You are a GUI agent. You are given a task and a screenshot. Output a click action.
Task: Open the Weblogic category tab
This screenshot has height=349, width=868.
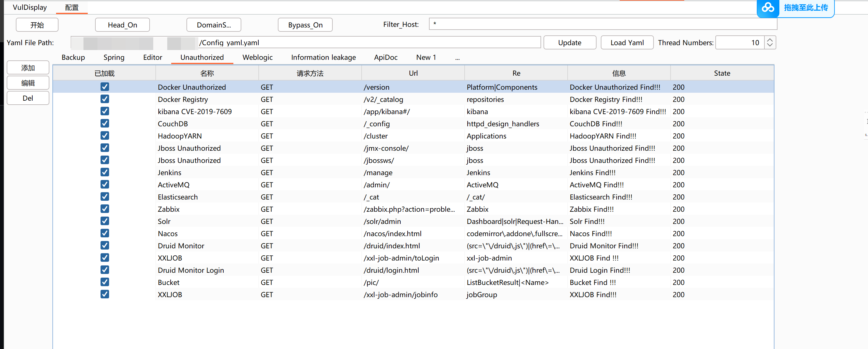tap(257, 57)
